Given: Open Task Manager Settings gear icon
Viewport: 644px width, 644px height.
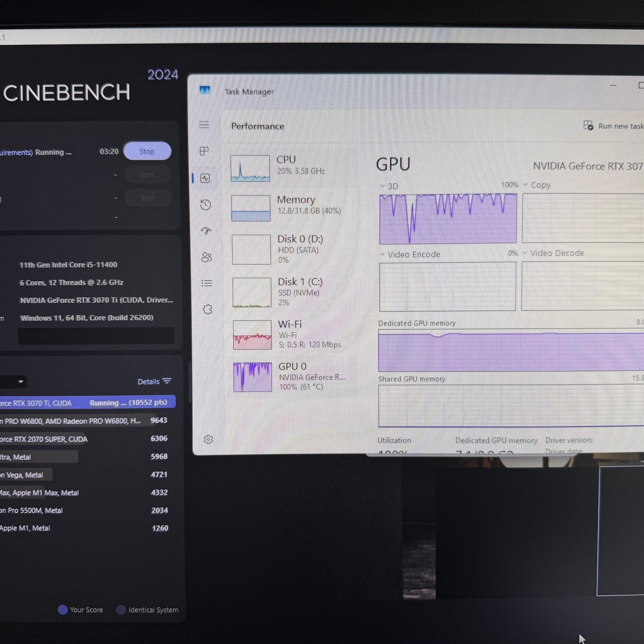Looking at the screenshot, I should (x=208, y=439).
